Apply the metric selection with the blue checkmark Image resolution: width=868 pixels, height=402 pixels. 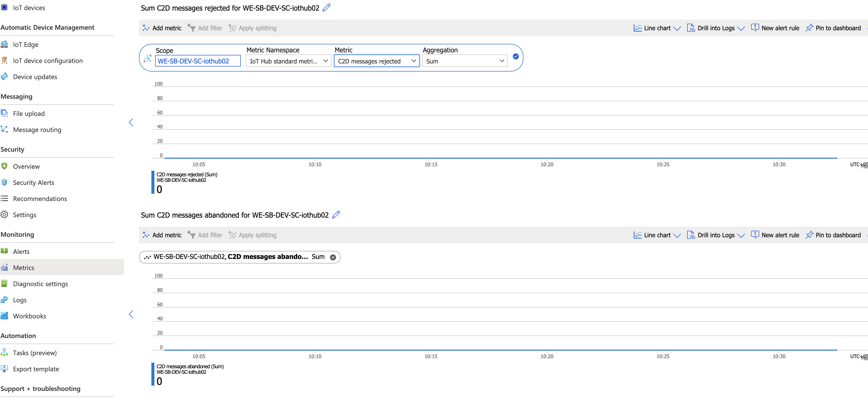pyautogui.click(x=516, y=56)
